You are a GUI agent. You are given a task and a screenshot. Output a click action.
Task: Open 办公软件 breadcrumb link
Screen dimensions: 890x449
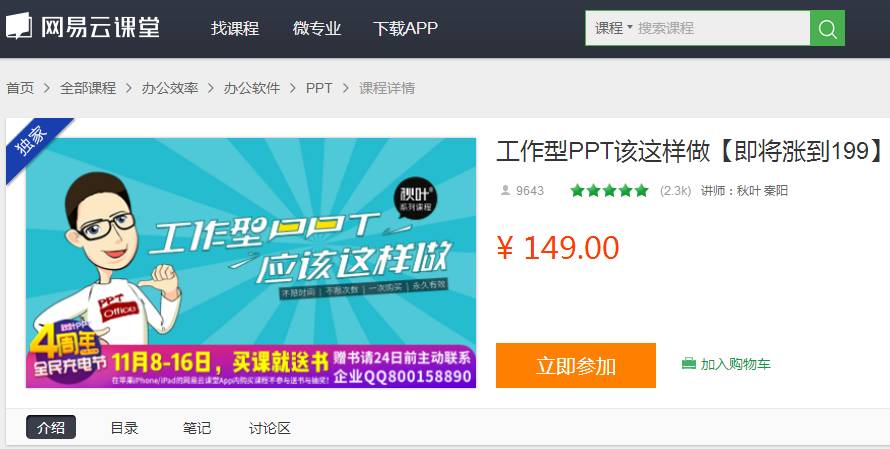pos(251,88)
